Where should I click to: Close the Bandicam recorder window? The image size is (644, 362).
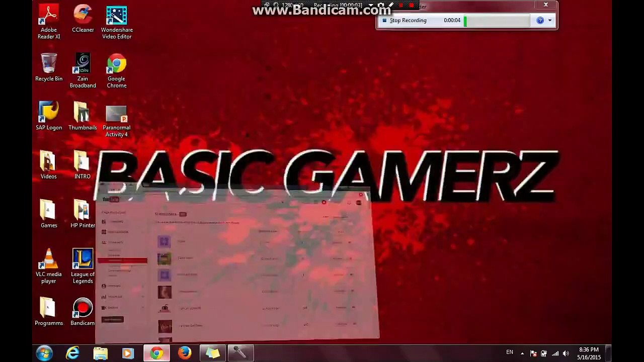click(x=546, y=5)
